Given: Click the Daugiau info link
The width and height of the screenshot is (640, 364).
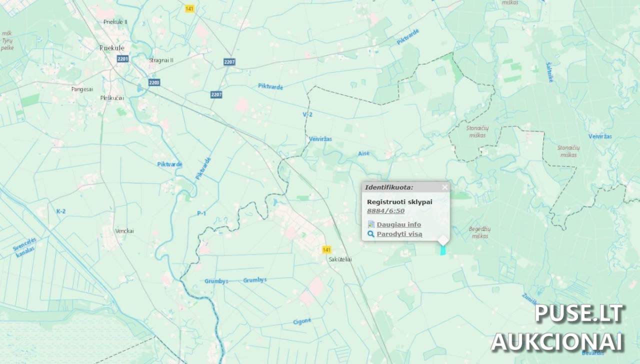Looking at the screenshot, I should coord(398,224).
